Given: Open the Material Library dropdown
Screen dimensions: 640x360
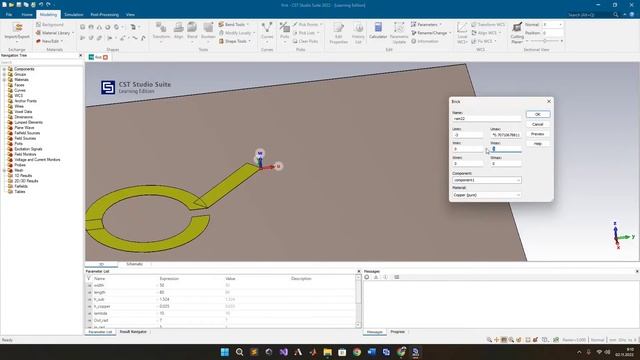Looking at the screenshot, I should pos(55,33).
